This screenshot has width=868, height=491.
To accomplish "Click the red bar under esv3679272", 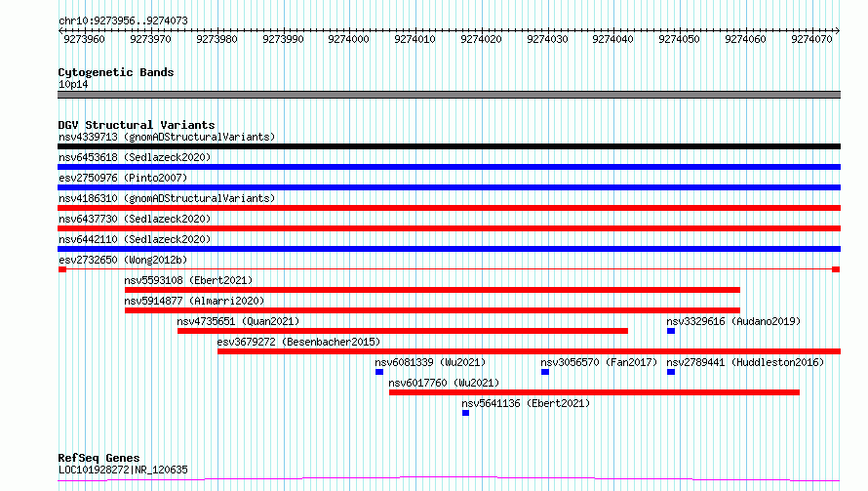I will [x=529, y=352].
